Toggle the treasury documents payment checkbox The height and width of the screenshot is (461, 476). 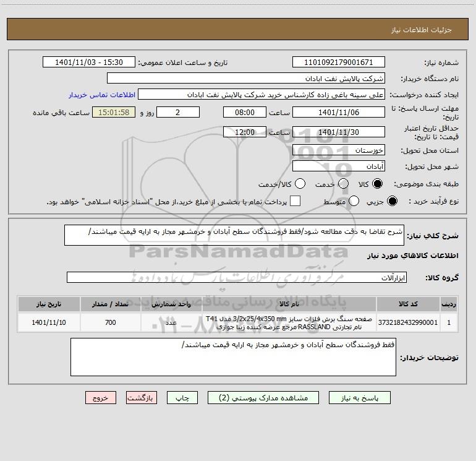[295, 201]
